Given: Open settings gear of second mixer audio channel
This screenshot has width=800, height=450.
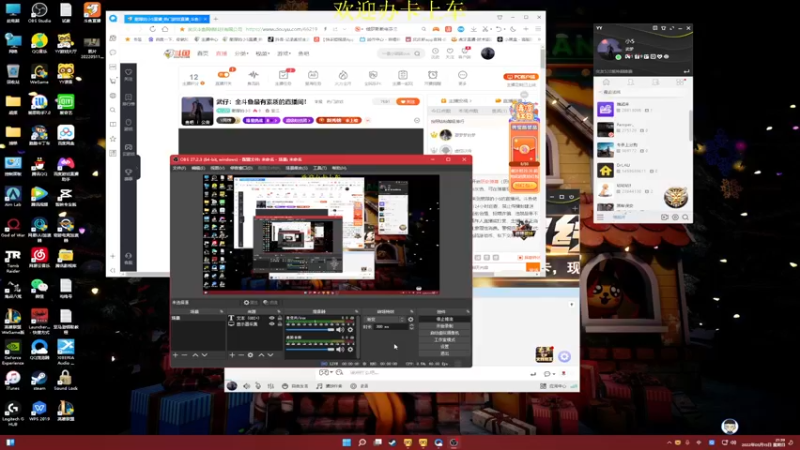Looking at the screenshot, I should (x=351, y=349).
